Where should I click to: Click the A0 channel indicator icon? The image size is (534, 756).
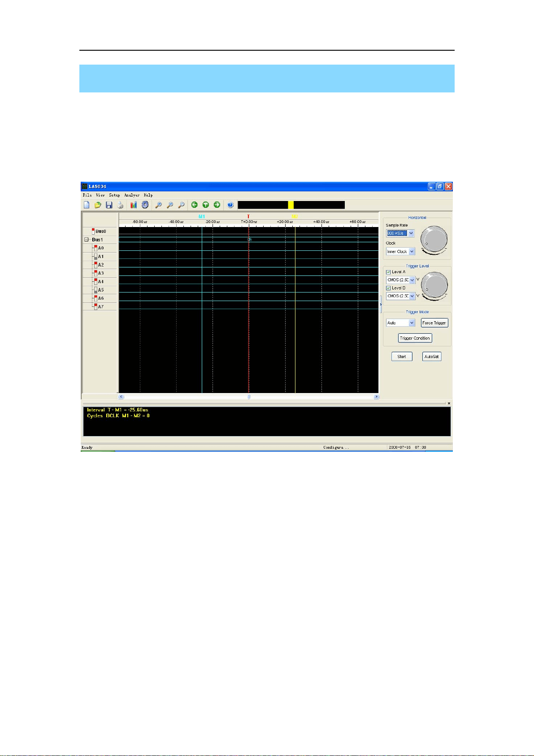(x=96, y=248)
